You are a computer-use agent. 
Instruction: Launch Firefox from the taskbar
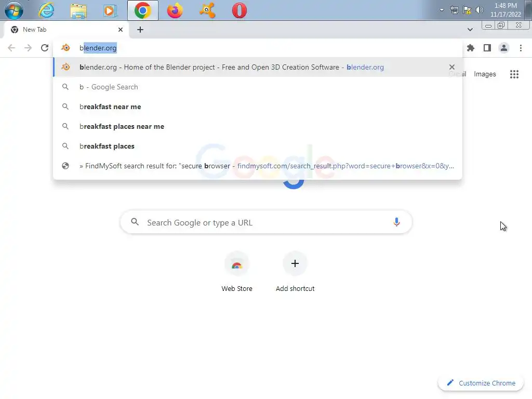pyautogui.click(x=175, y=10)
